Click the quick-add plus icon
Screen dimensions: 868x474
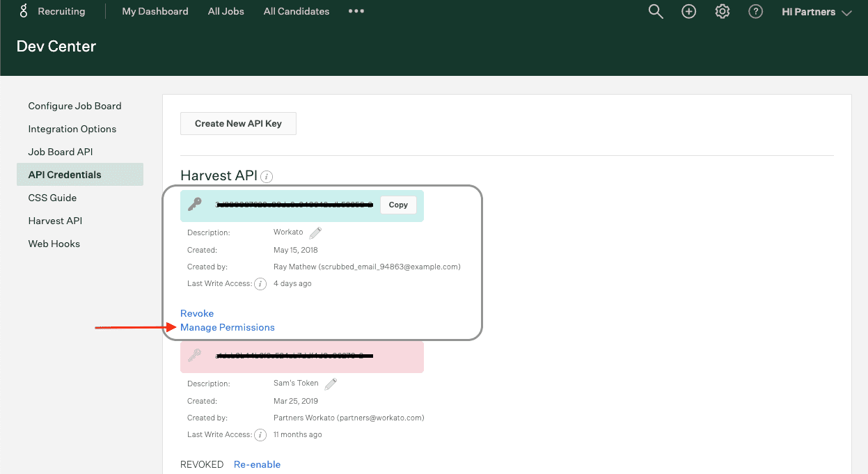pyautogui.click(x=688, y=11)
